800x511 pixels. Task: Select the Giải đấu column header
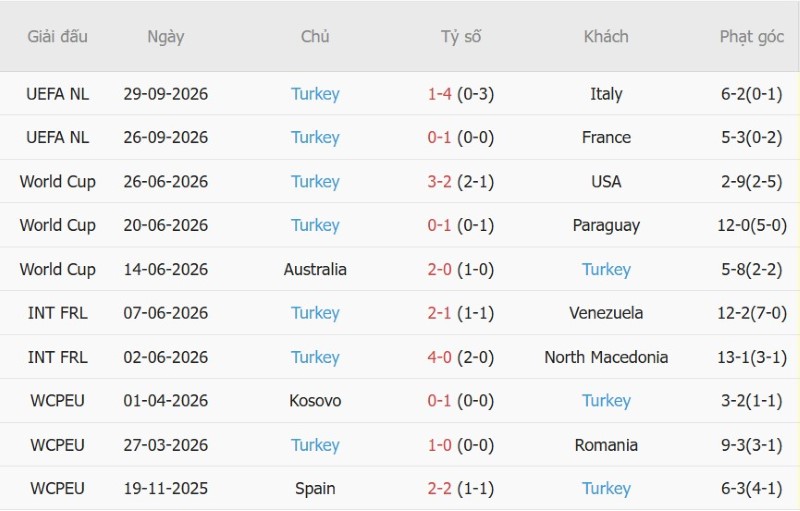coord(57,37)
